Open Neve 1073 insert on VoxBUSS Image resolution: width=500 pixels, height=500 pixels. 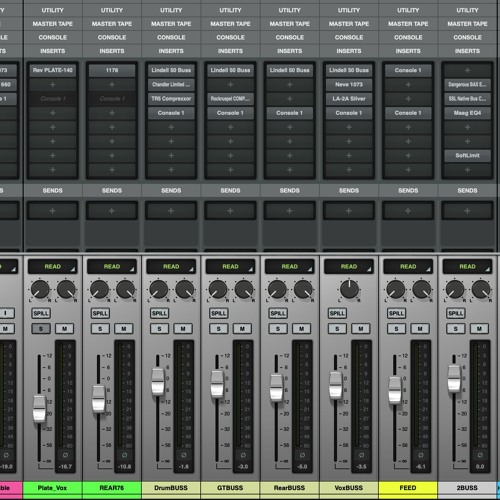[349, 85]
